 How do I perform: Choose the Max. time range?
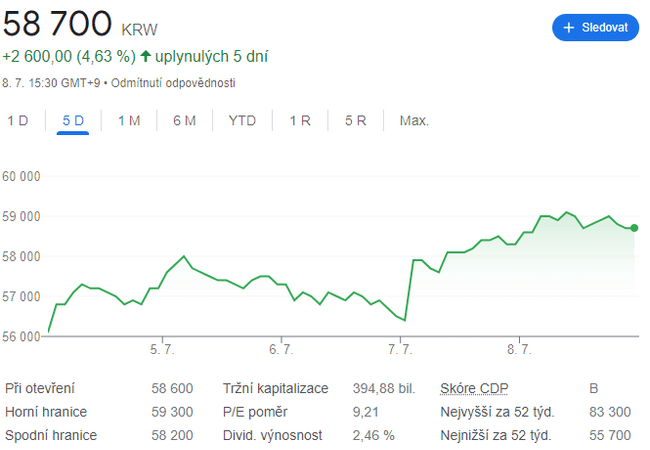coord(414,121)
